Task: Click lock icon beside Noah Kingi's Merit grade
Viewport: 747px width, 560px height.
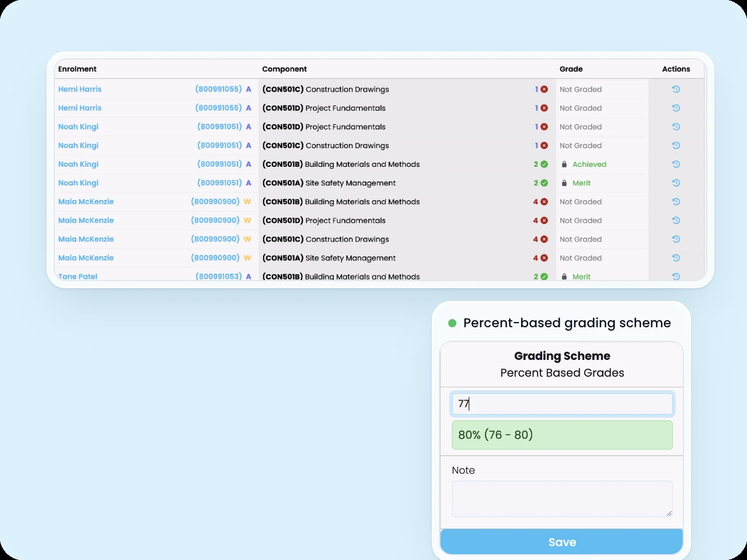Action: [x=564, y=183]
